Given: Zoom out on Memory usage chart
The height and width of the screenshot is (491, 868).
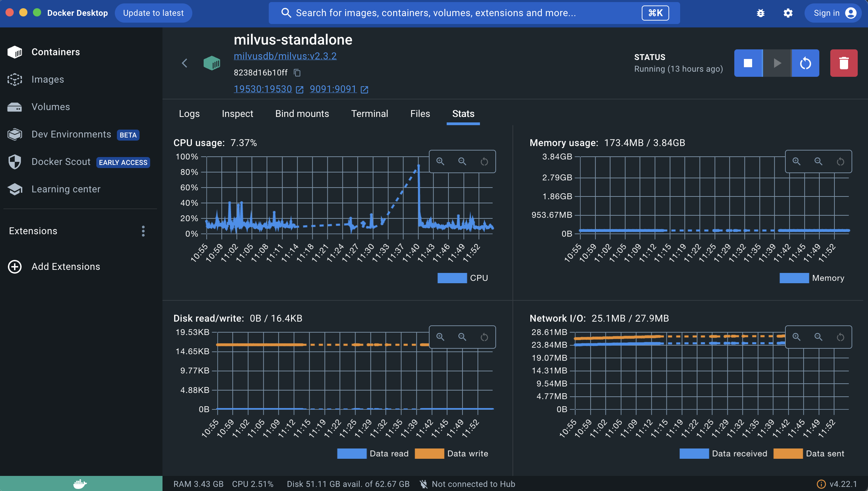Looking at the screenshot, I should click(x=818, y=161).
